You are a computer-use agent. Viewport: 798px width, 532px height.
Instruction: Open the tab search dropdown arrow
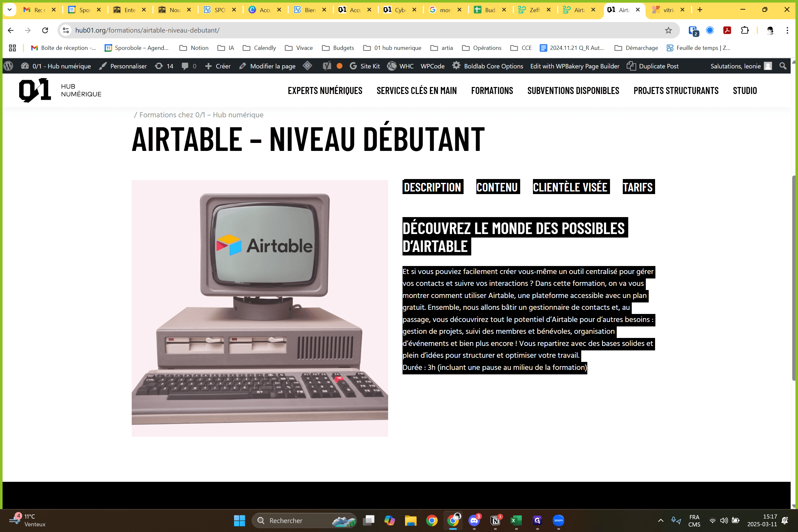[10, 10]
